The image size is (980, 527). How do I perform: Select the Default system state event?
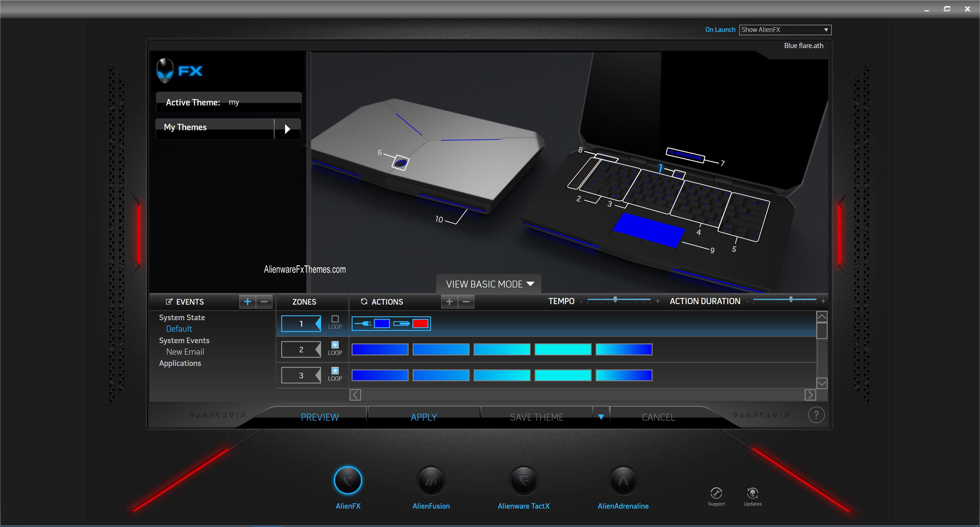[179, 328]
